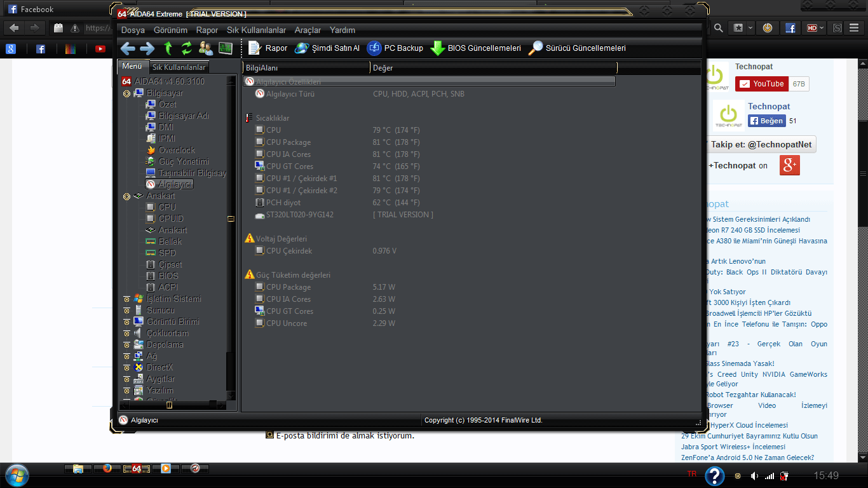Go forward using the blue right arrow in AIDA64

tap(147, 48)
